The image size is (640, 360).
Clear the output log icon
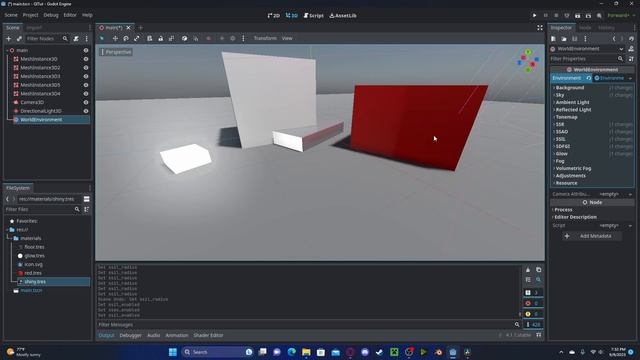tap(528, 270)
